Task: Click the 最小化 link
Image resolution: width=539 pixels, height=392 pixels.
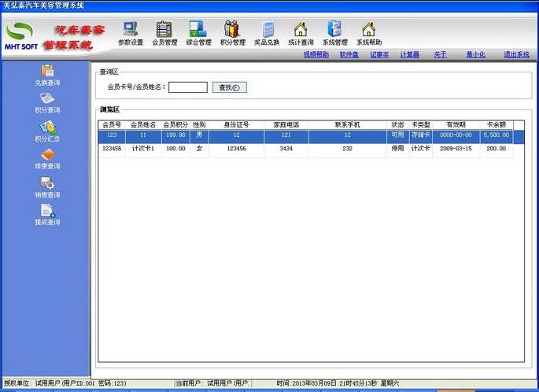Action: click(x=476, y=54)
